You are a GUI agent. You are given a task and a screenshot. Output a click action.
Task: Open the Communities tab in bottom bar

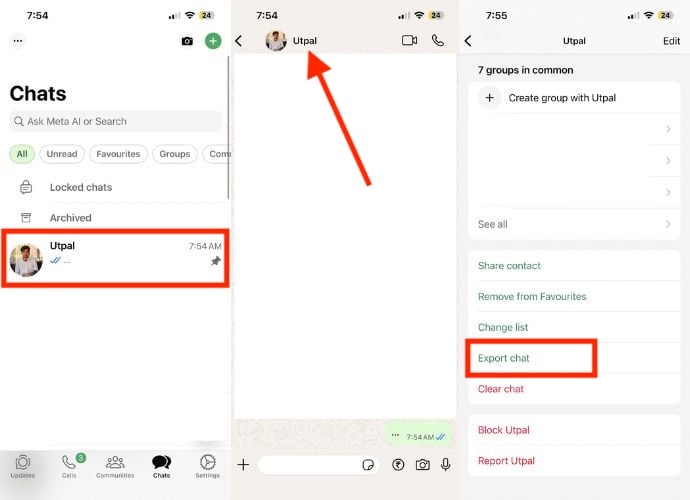pyautogui.click(x=115, y=466)
